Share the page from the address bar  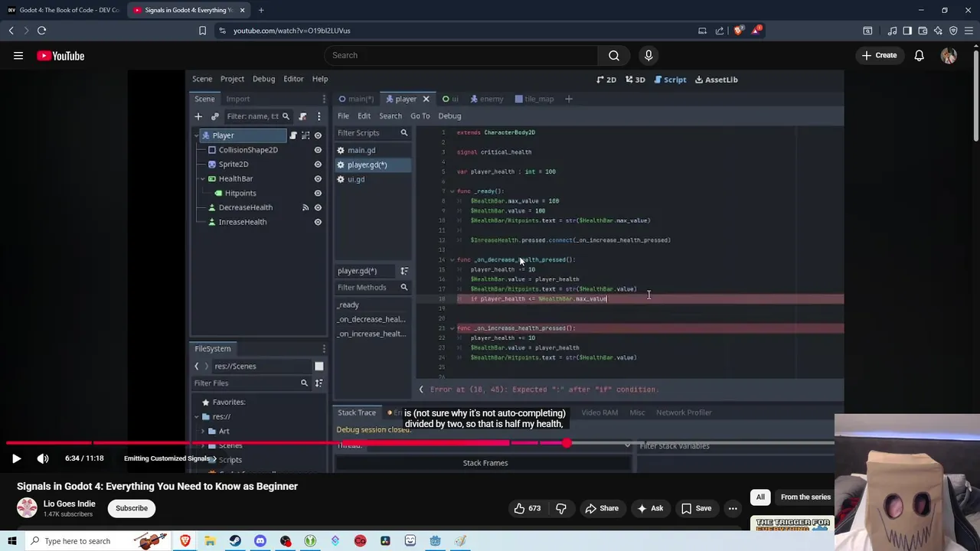click(720, 31)
